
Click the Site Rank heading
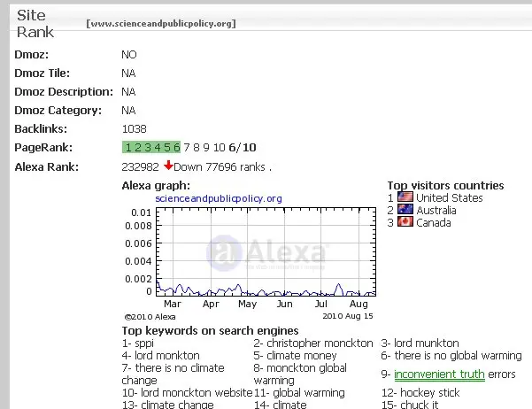coord(35,24)
